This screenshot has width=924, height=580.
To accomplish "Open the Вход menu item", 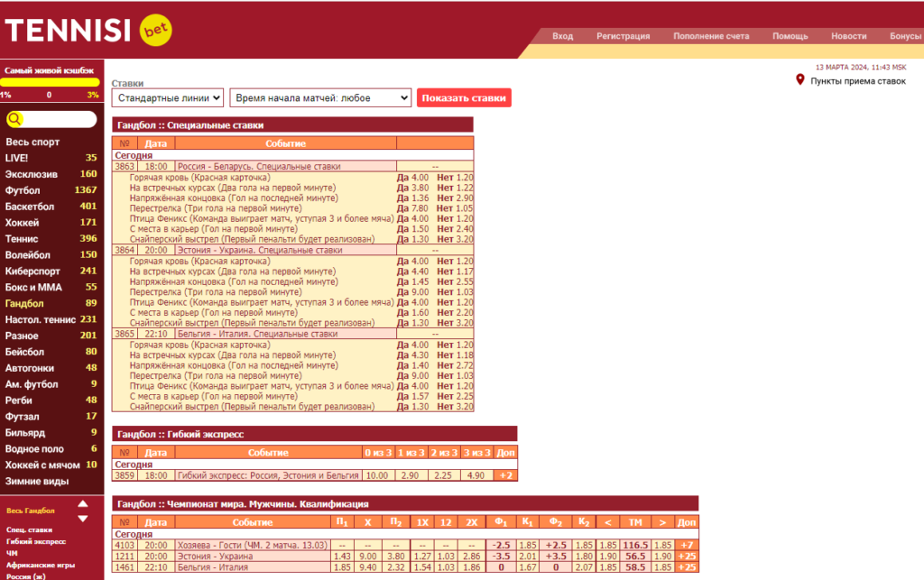I will click(563, 36).
